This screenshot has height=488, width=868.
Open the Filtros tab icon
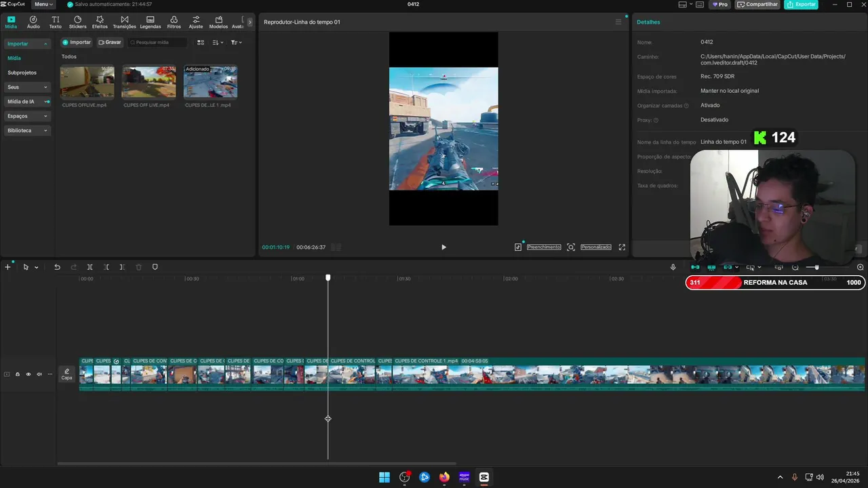pyautogui.click(x=174, y=20)
